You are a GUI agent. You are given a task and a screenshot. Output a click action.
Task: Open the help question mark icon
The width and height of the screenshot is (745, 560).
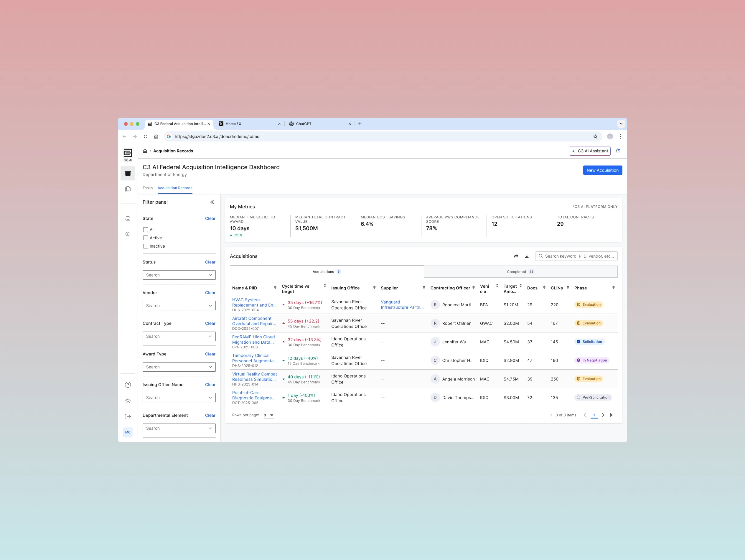(x=128, y=385)
